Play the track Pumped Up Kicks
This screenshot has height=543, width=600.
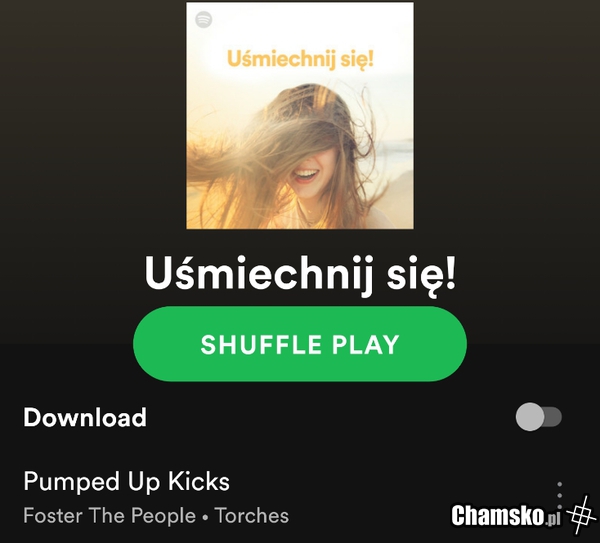[x=126, y=481]
